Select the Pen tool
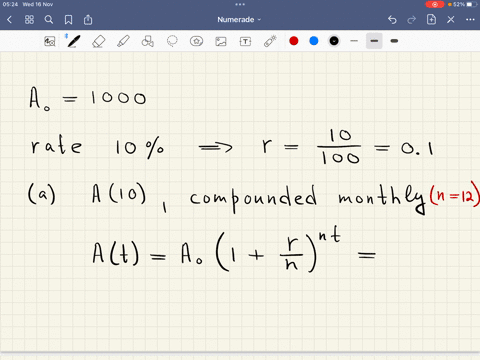The image size is (480, 360). click(73, 41)
